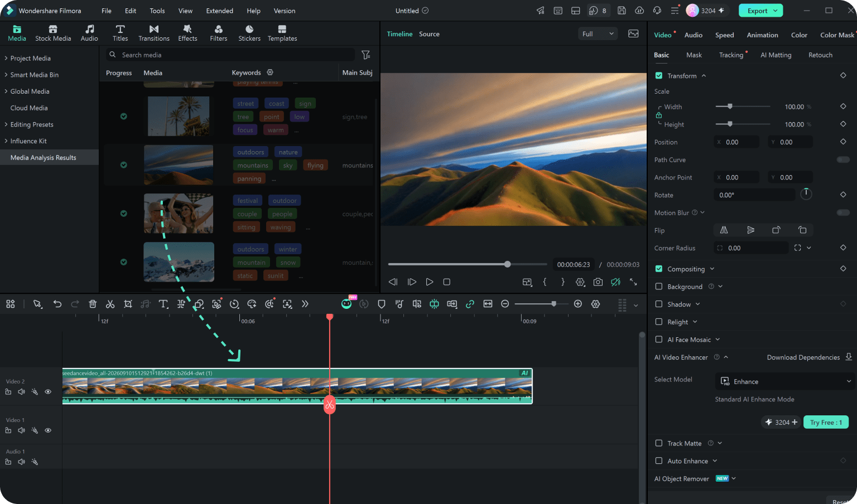Screen dimensions: 857x504
Task: Open the color palette tool in timeline toolbar
Action: coord(252,304)
